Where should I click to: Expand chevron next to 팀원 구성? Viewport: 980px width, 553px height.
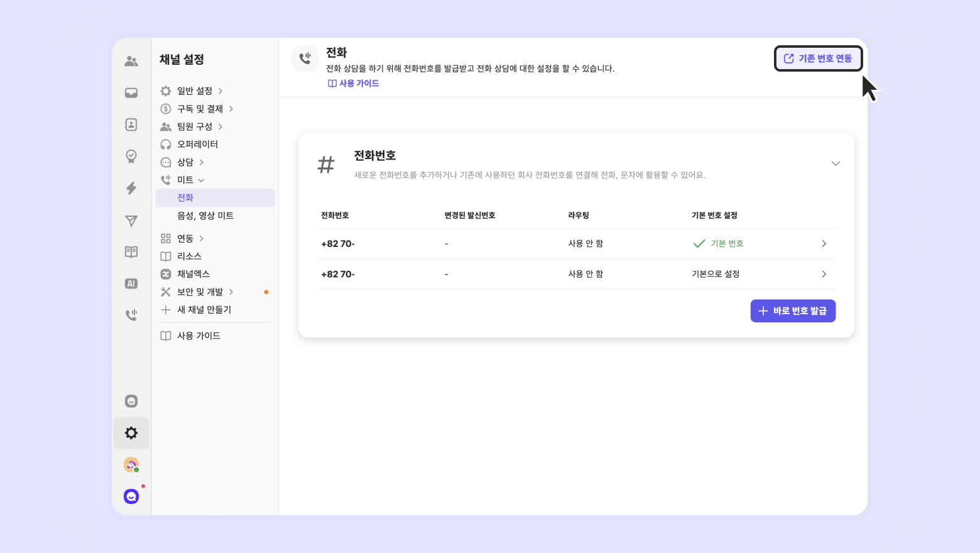pos(220,126)
